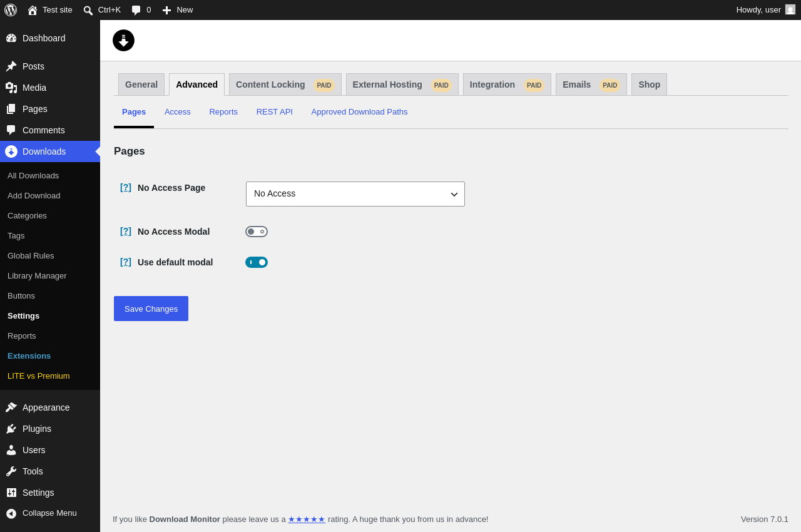Open the Download Monitor logo icon
This screenshot has height=532, width=801.
pyautogui.click(x=123, y=40)
